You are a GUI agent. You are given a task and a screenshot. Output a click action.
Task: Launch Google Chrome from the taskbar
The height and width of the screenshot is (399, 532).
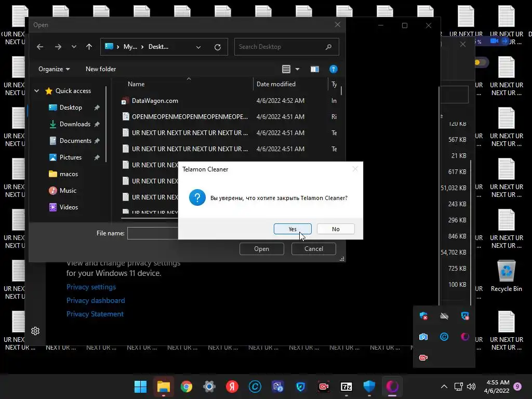[187, 387]
